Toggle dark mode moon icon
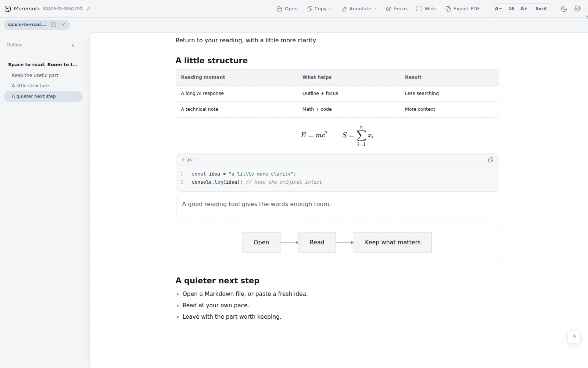Image resolution: width=588 pixels, height=368 pixels. pos(564,9)
